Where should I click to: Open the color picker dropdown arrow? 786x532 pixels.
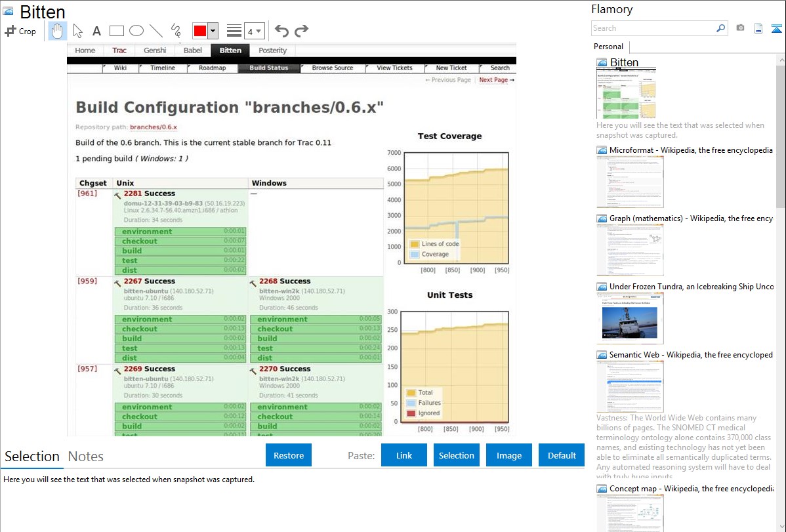tap(213, 31)
